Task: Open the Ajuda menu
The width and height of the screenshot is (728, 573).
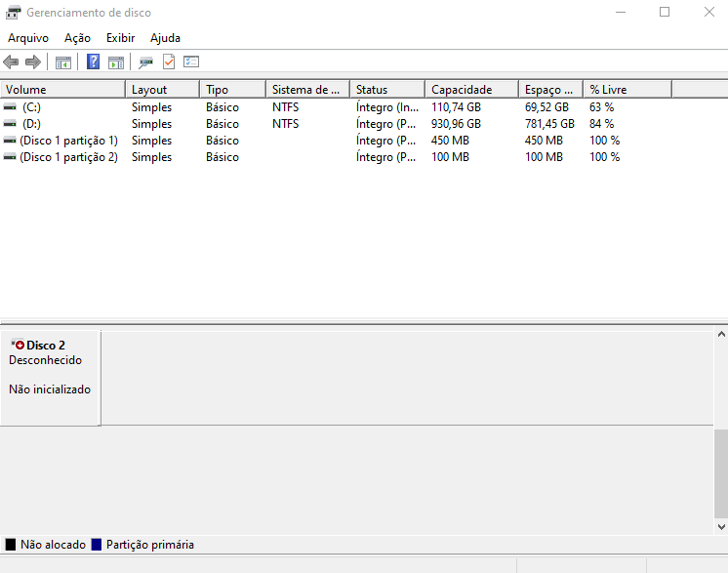Action: tap(165, 38)
